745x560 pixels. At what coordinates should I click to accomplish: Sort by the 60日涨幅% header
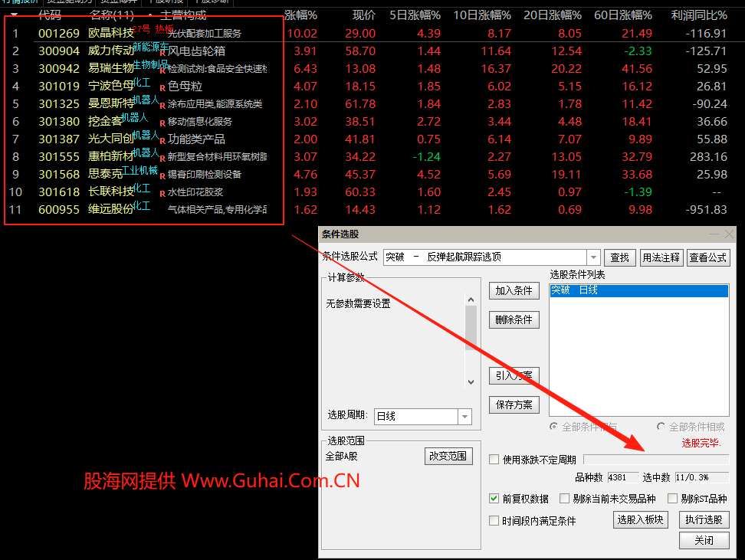[623, 15]
